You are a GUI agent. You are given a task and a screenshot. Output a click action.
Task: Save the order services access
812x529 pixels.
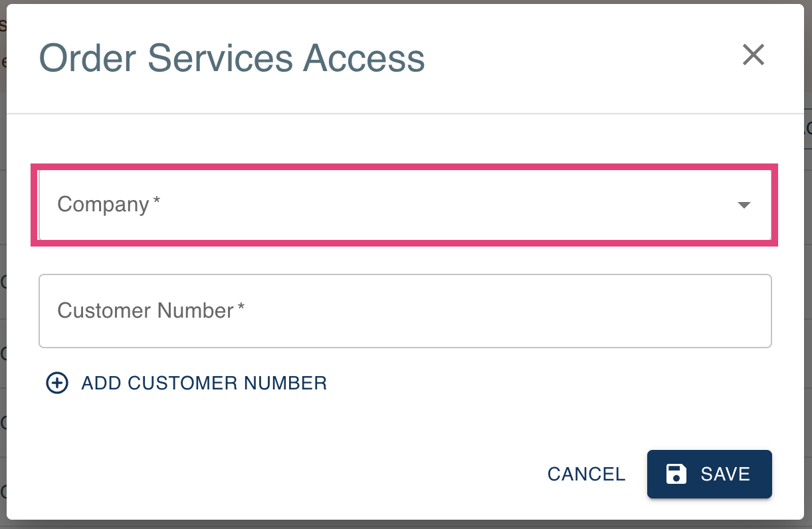coord(710,474)
